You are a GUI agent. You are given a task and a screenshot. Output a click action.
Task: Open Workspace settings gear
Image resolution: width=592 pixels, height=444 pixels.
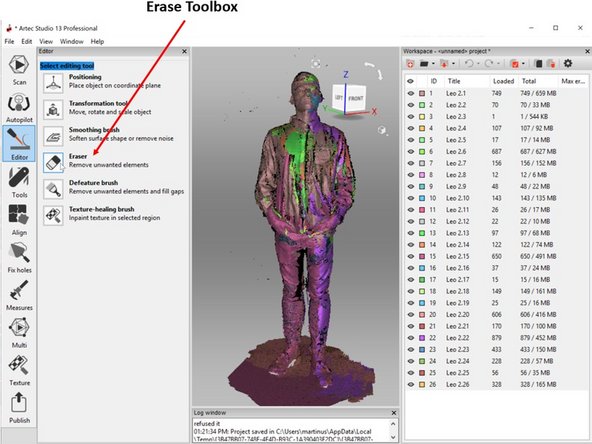568,63
